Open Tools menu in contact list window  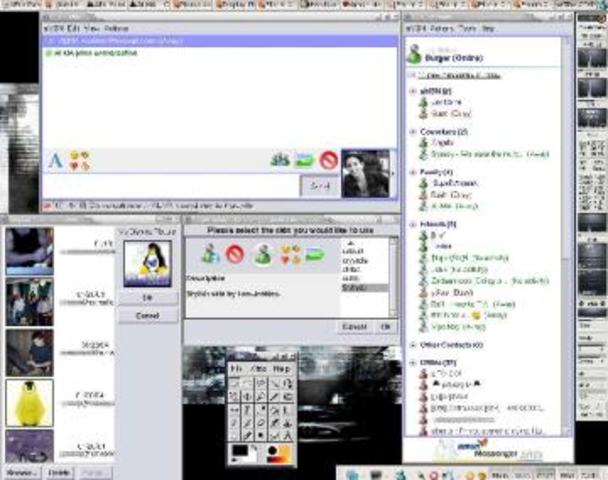pyautogui.click(x=466, y=29)
